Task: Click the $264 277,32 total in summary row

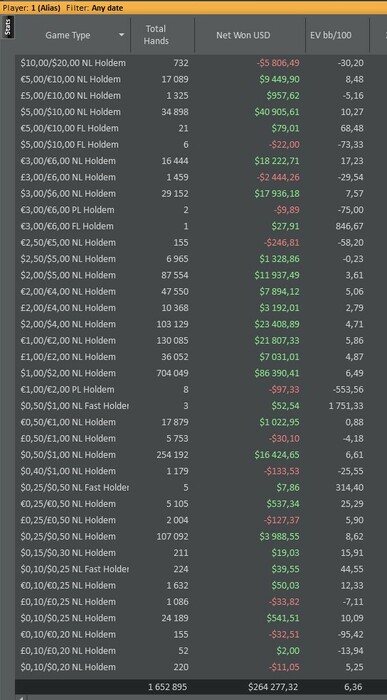Action: pos(273,687)
